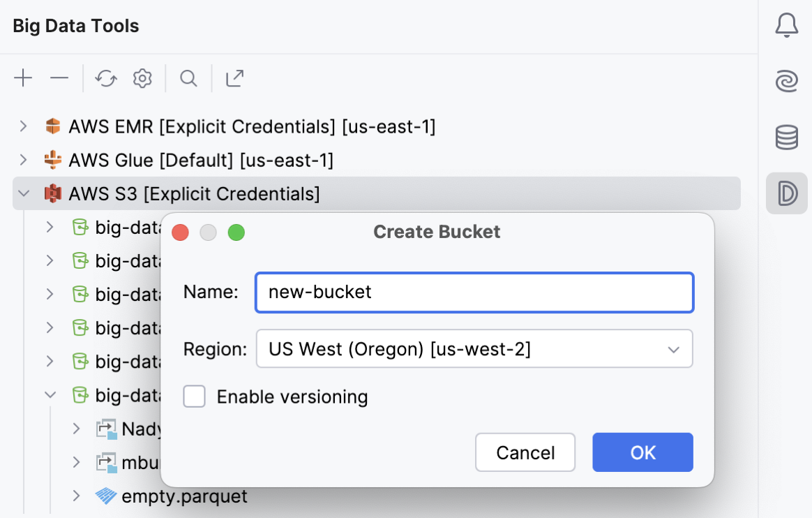The width and height of the screenshot is (812, 518).
Task: Open the Notifications bell icon
Action: pos(787,26)
